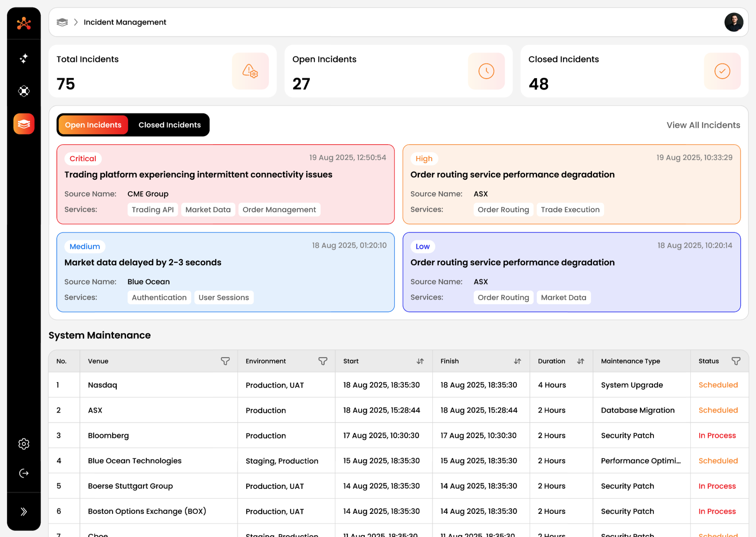Open the sparkle AI assistant sidebar icon
The image size is (756, 537).
point(24,58)
